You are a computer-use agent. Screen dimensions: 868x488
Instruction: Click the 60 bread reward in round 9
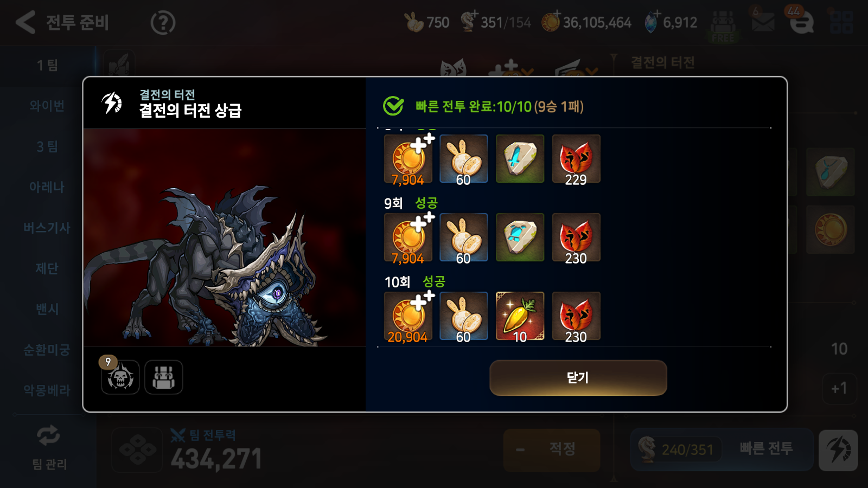(463, 237)
